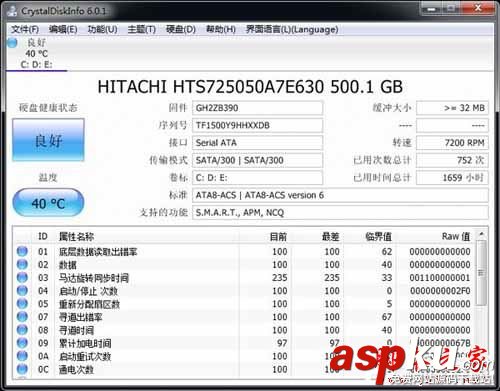Viewport: 500px width, 391px height.
Task: Click the power-on hours field 1659 小时
Action: tap(452, 178)
